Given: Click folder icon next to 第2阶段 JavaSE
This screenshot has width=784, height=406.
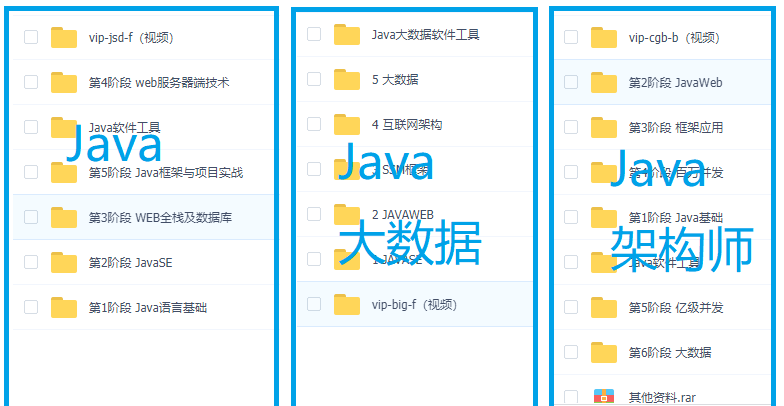Looking at the screenshot, I should click(64, 262).
